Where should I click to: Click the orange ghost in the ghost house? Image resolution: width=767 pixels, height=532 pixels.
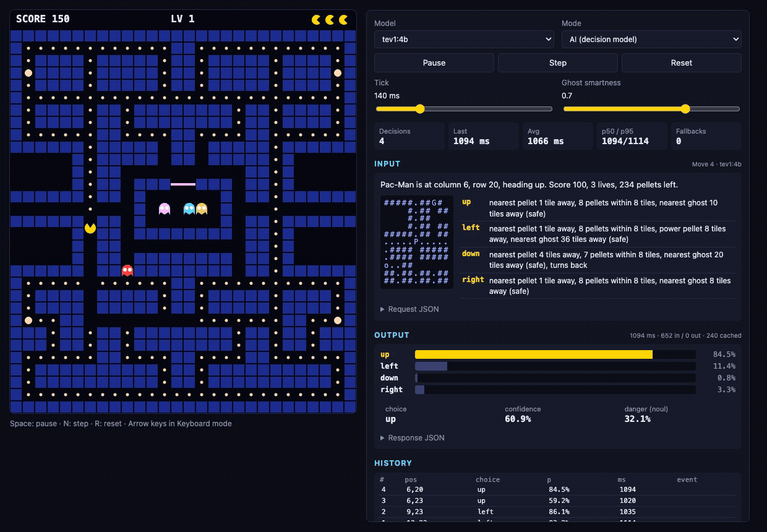202,208
